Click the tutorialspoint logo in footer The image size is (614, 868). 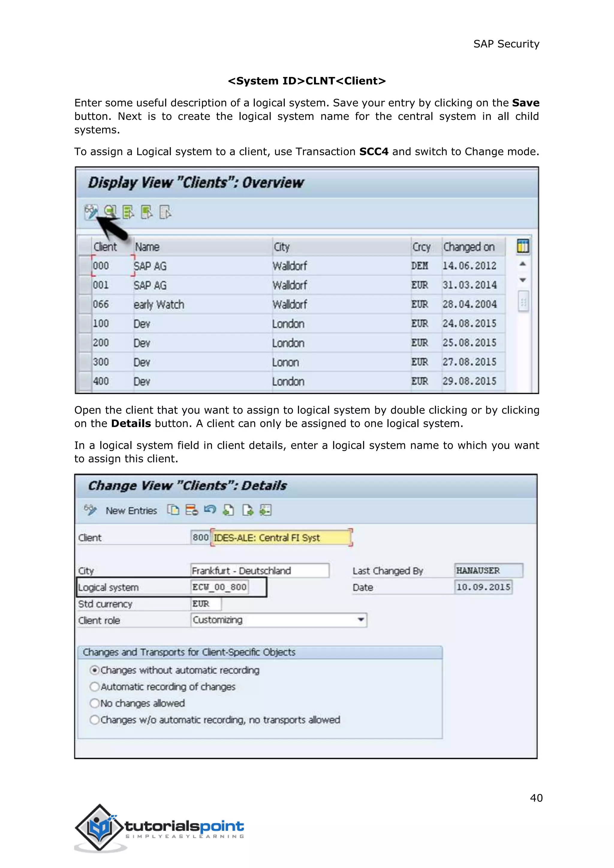159,828
